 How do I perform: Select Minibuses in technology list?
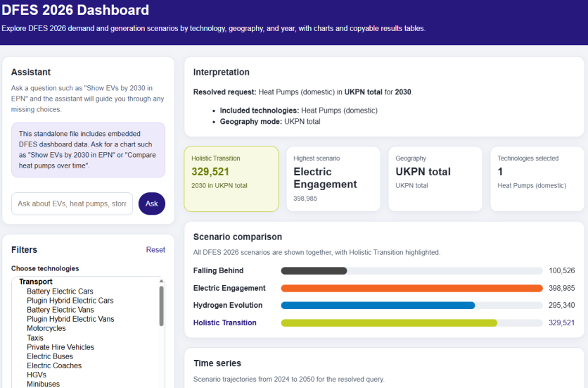tap(43, 384)
